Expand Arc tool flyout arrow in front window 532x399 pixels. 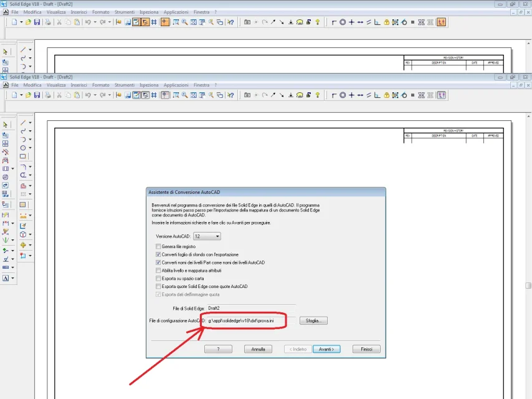click(30, 139)
